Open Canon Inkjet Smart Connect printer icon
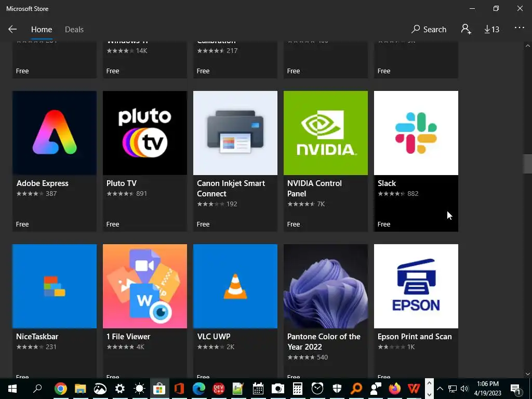 coord(235,132)
